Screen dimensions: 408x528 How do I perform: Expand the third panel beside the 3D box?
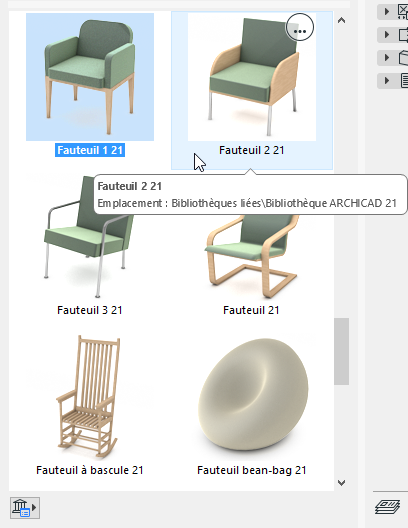pos(387,58)
